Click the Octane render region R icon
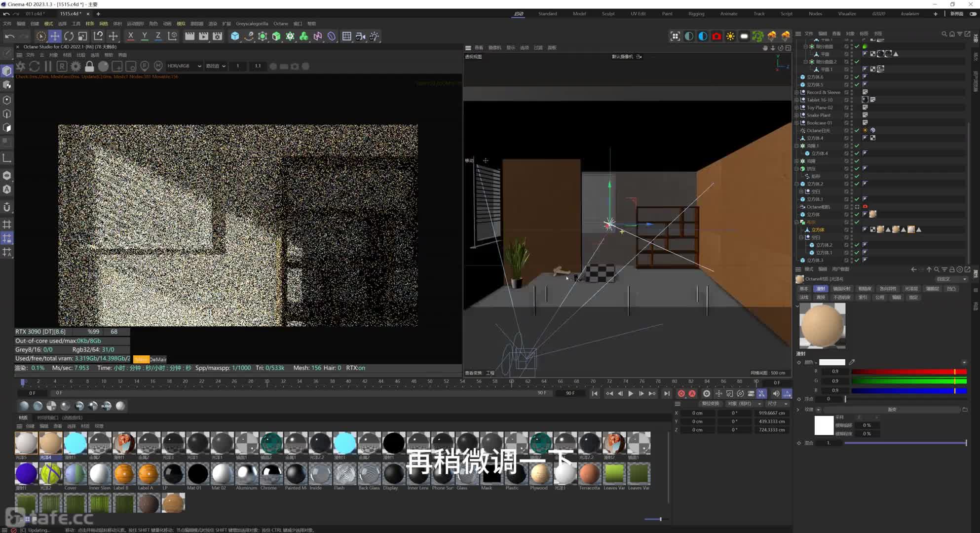980x533 pixels. tap(62, 66)
